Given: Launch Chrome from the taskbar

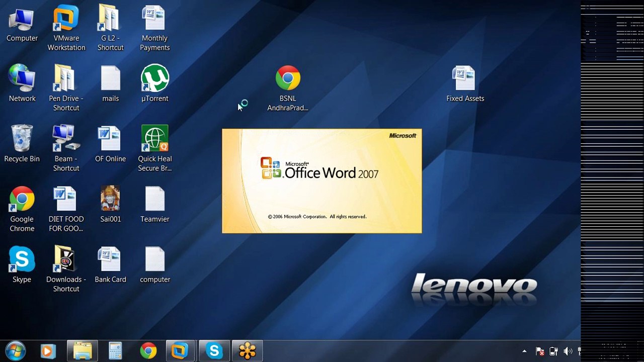Looking at the screenshot, I should coord(148,350).
